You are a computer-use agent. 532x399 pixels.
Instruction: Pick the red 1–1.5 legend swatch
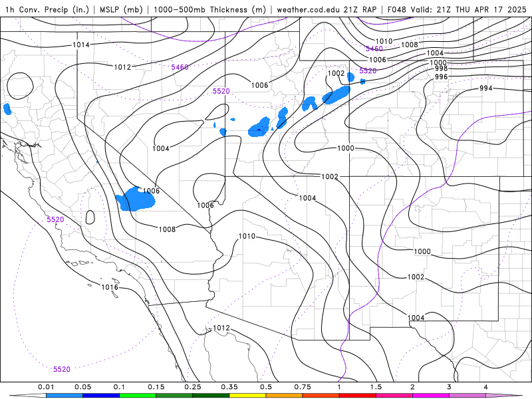coord(358,396)
